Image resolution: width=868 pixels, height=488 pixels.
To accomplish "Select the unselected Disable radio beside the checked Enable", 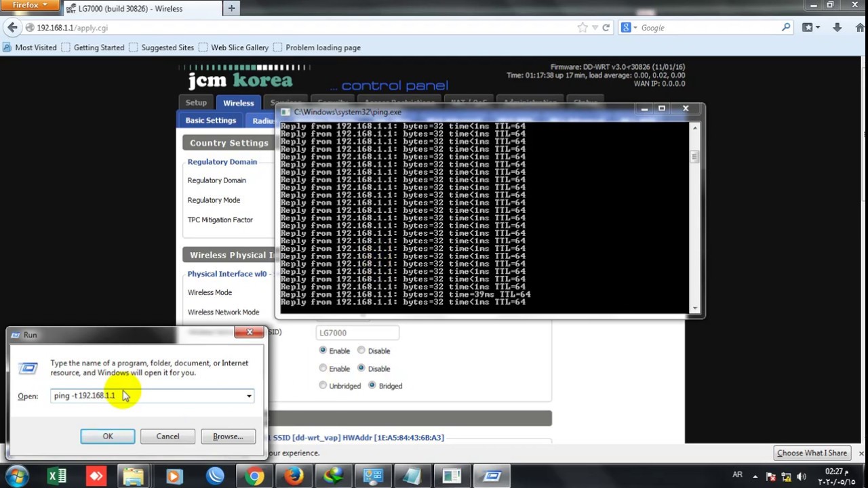I will click(361, 350).
